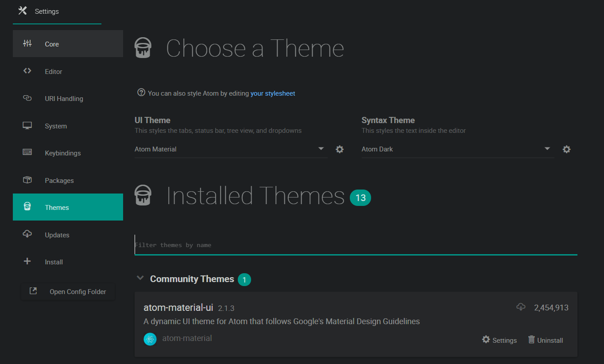The image size is (604, 364).
Task: Open the Core settings section
Action: pyautogui.click(x=68, y=44)
